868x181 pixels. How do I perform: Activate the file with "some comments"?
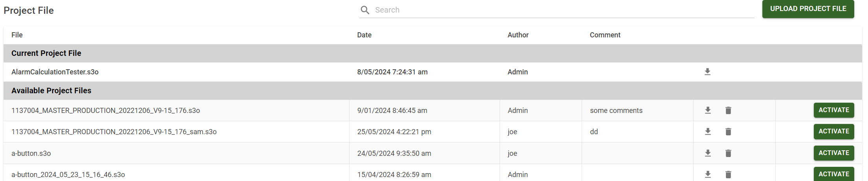pyautogui.click(x=833, y=110)
